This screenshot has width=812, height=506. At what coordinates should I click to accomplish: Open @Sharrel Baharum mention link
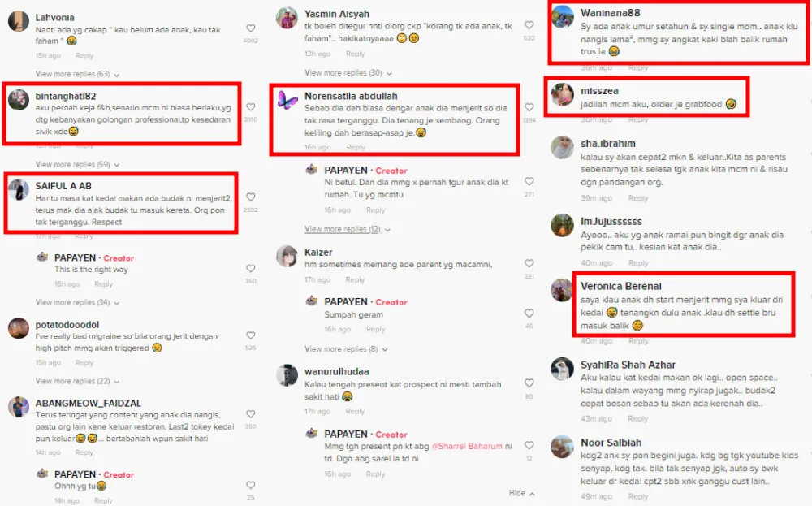click(x=467, y=446)
